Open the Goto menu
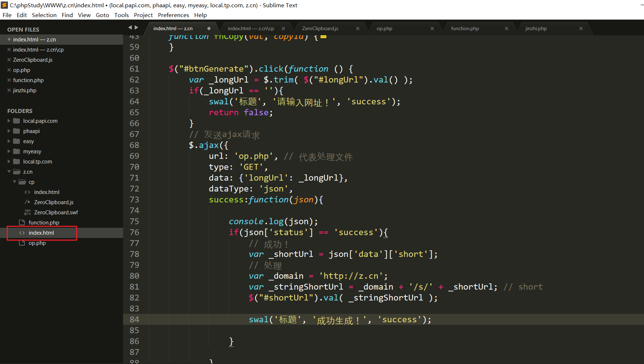The height and width of the screenshot is (364, 644). click(102, 15)
